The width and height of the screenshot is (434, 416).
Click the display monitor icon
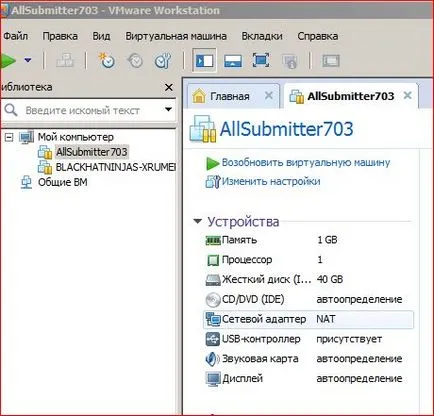coord(213,379)
